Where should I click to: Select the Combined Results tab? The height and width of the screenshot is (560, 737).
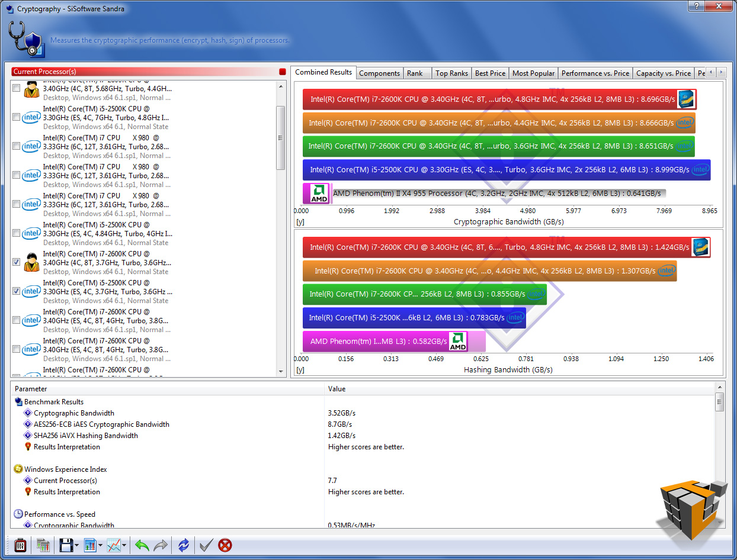click(323, 72)
